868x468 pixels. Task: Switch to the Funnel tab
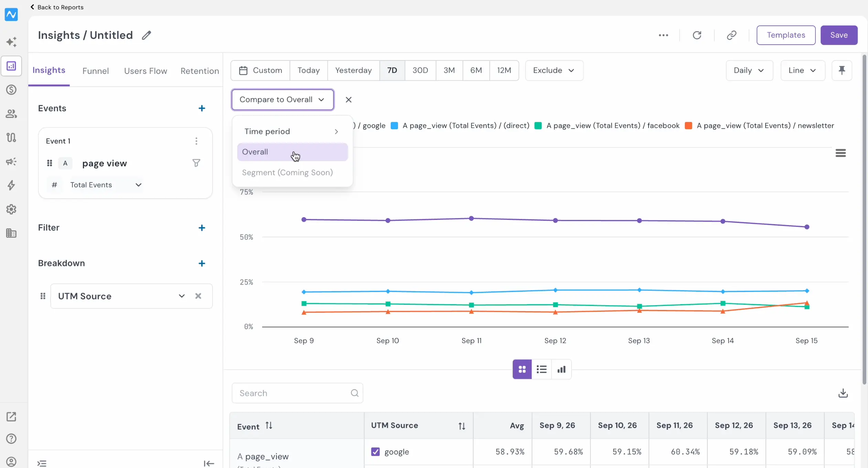pos(96,71)
